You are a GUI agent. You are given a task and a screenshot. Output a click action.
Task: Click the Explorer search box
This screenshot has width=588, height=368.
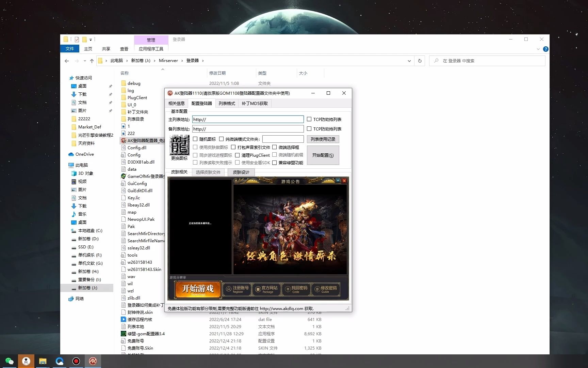click(487, 61)
